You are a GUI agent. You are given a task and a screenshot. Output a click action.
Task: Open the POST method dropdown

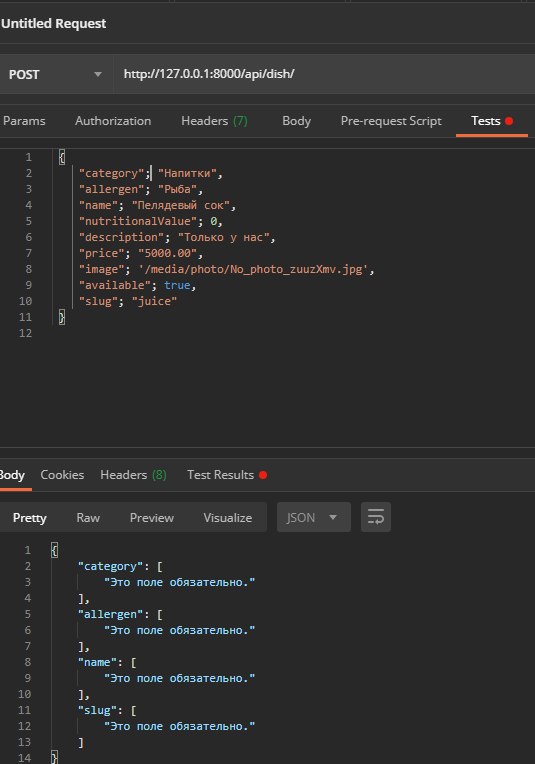(56, 75)
